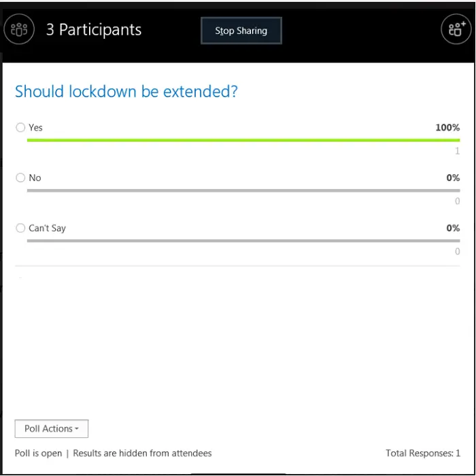Click the 3 Participants label

pos(94,30)
